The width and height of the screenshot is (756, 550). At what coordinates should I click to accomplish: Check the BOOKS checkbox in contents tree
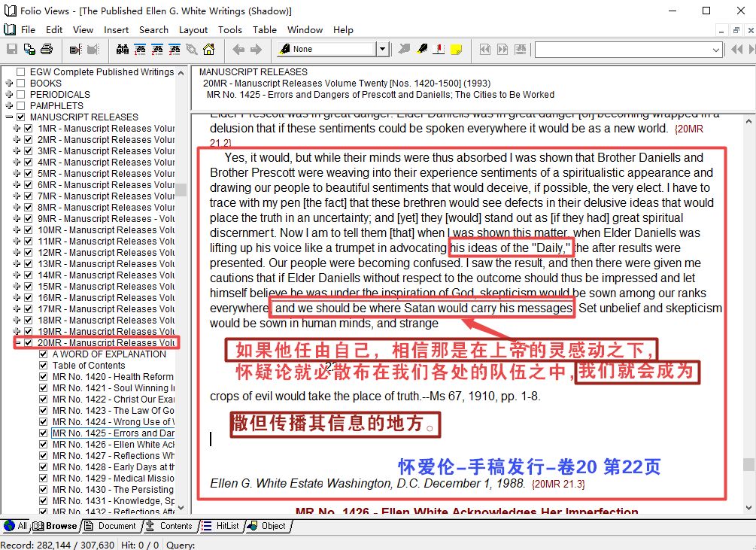tap(21, 84)
